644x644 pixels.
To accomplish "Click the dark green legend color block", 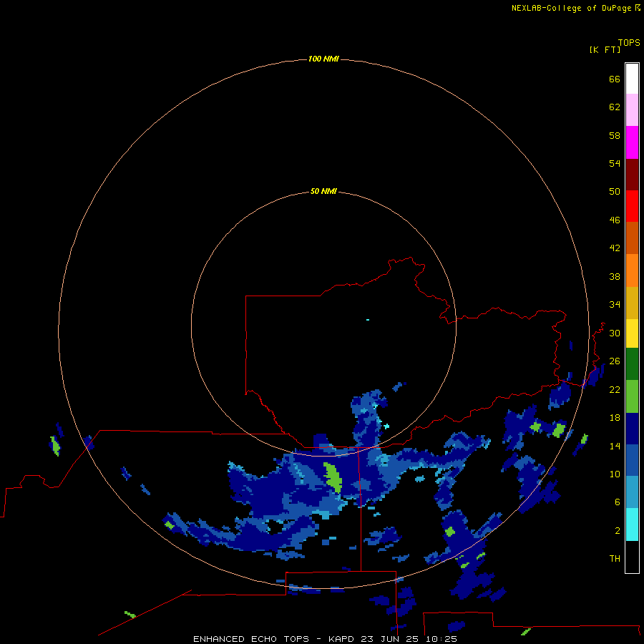I will click(632, 364).
